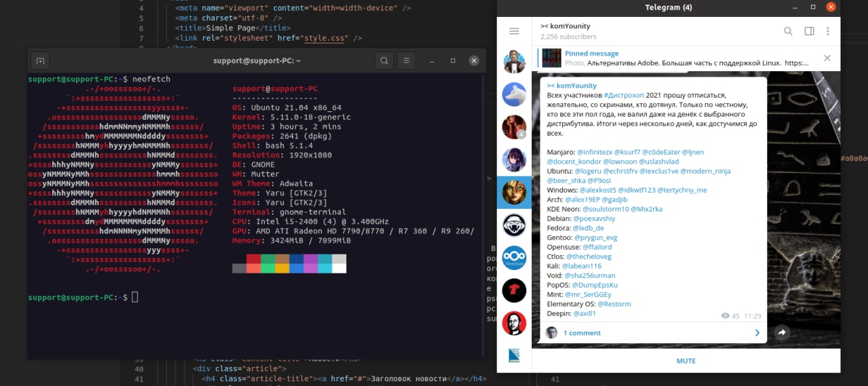Click the pinned message photo thumbnail
Viewport: 868px width, 386px height.
(x=551, y=58)
